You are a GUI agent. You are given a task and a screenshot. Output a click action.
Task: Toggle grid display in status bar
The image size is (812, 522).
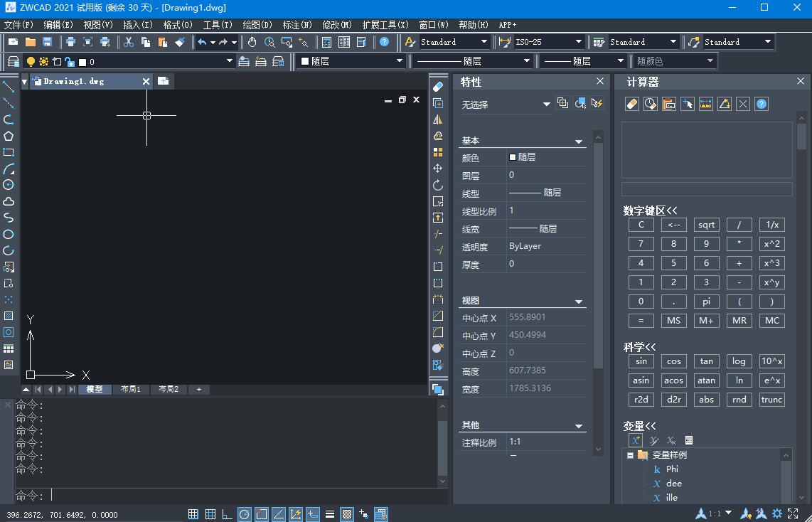pyautogui.click(x=210, y=514)
